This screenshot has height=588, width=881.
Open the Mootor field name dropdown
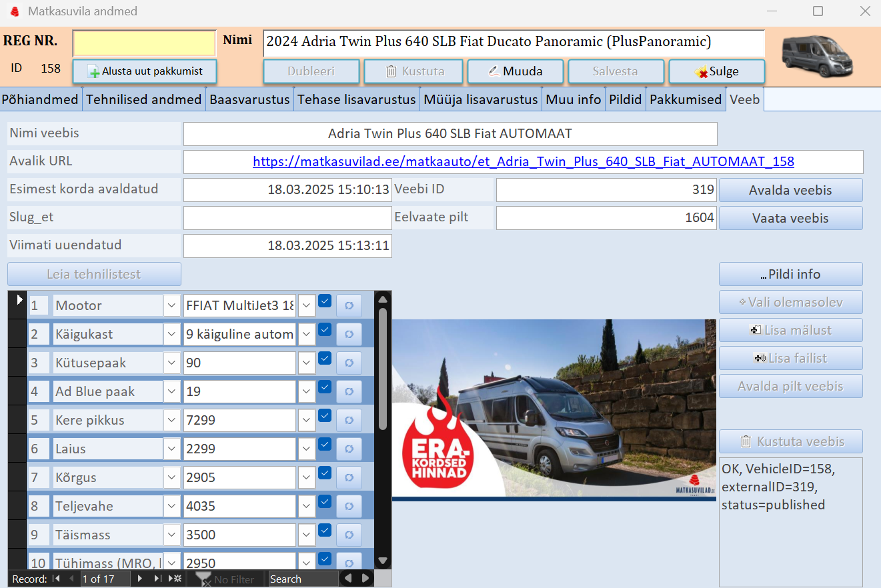point(172,306)
